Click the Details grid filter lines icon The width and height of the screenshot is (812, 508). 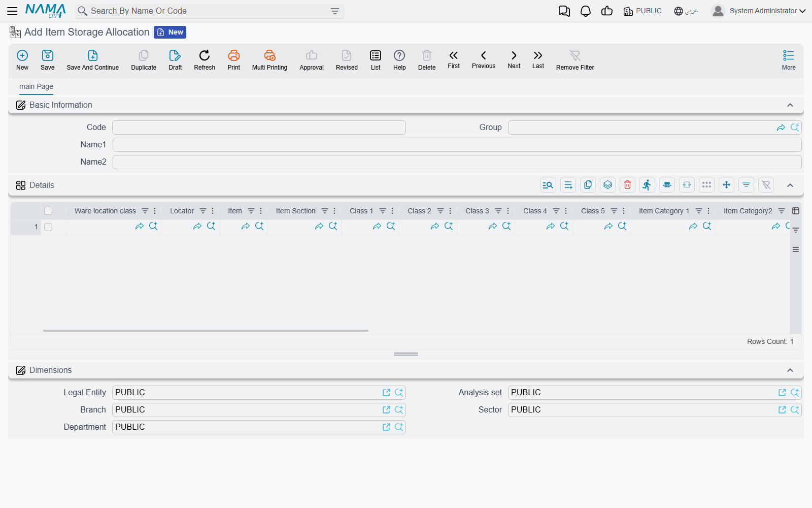746,185
